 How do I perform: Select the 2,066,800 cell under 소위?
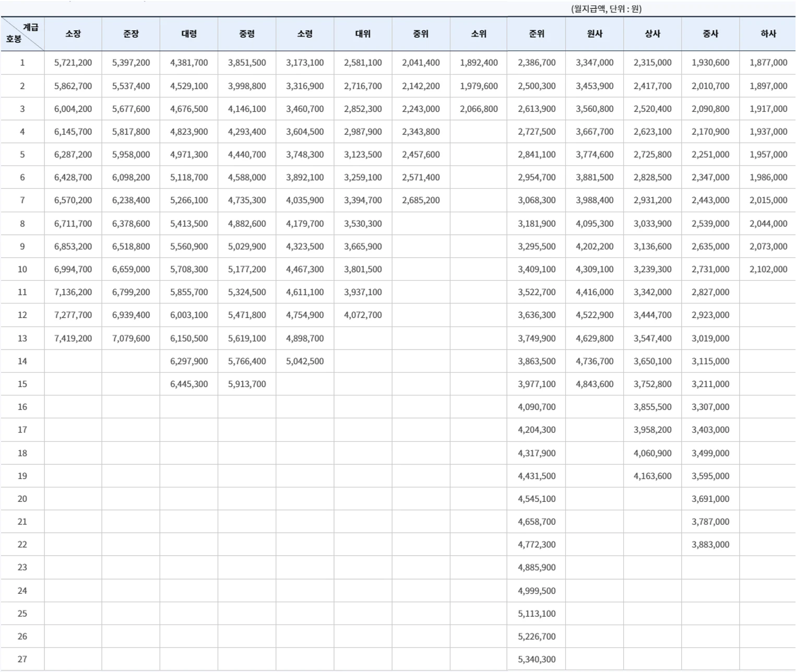click(479, 109)
